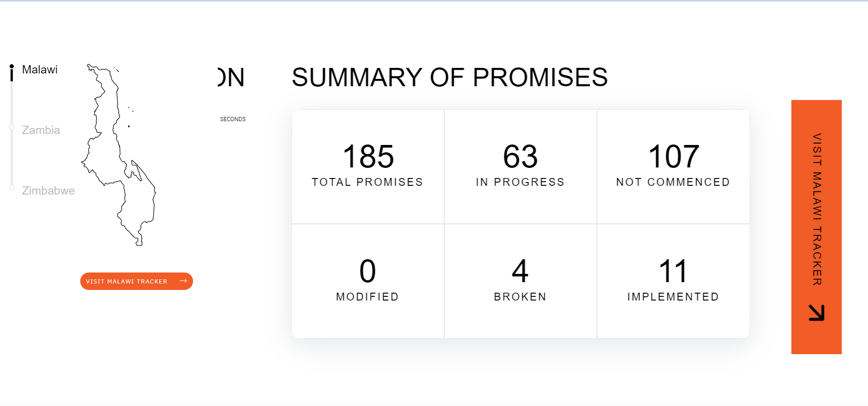
Task: Click the Summary of Promises heading
Action: (450, 77)
